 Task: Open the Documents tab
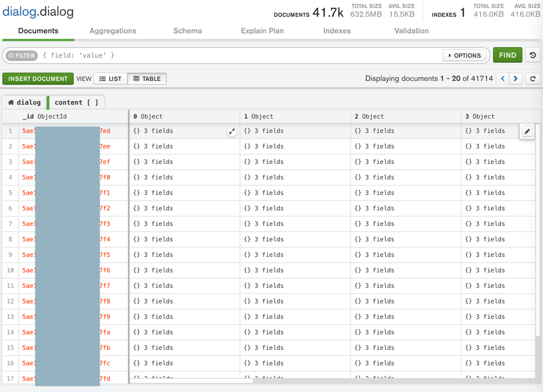38,31
